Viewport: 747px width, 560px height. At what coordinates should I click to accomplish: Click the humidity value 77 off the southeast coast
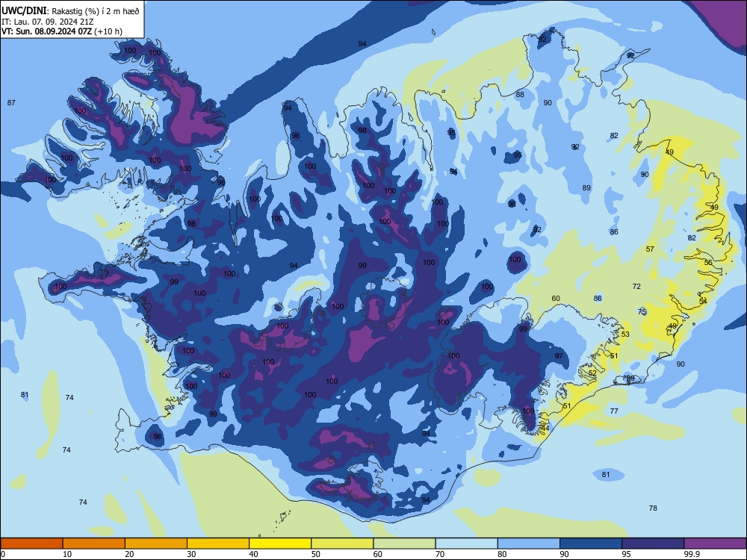pyautogui.click(x=614, y=411)
